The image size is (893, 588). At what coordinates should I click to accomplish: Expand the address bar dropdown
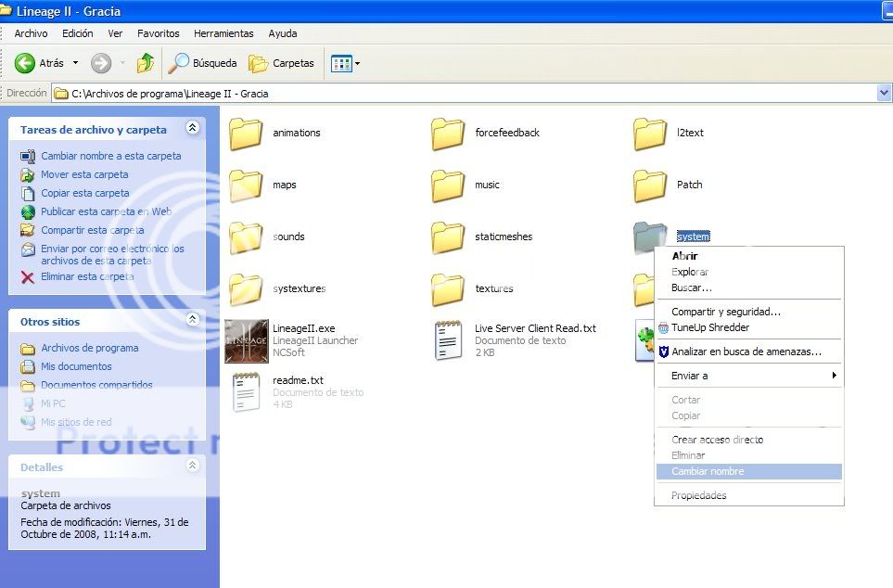click(884, 93)
